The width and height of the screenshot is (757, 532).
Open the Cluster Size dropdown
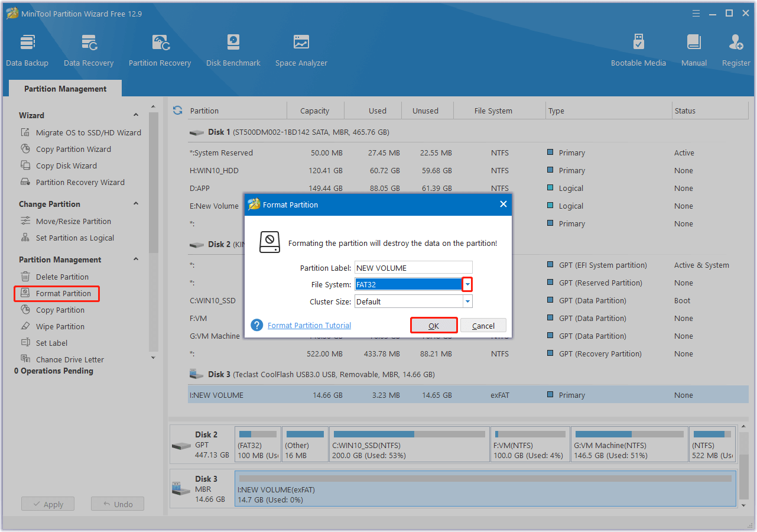pos(467,301)
